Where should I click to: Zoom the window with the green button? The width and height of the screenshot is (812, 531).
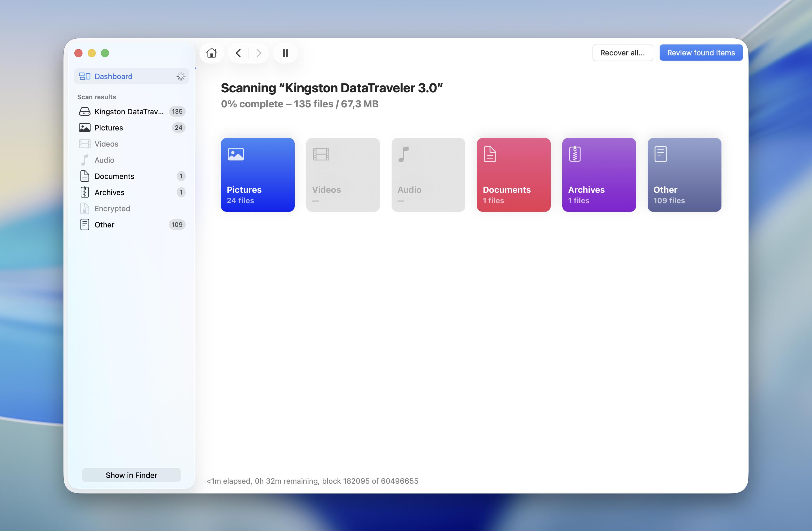(x=105, y=53)
